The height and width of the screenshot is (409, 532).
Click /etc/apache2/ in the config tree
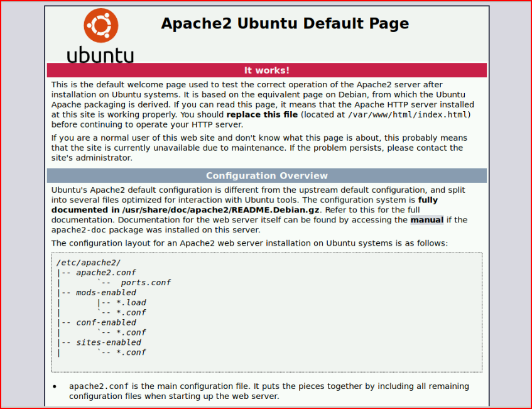coord(89,263)
